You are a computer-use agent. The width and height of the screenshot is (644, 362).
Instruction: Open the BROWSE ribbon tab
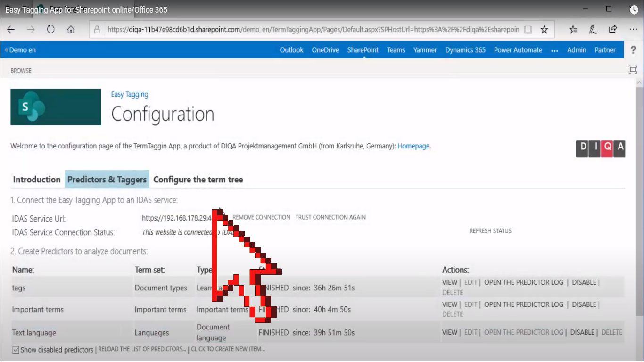click(x=21, y=71)
